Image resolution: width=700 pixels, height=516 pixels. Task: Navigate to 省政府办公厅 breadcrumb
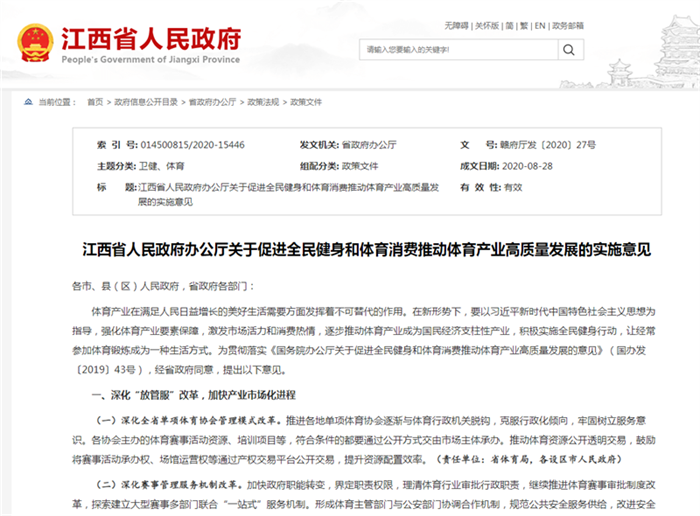[x=211, y=102]
